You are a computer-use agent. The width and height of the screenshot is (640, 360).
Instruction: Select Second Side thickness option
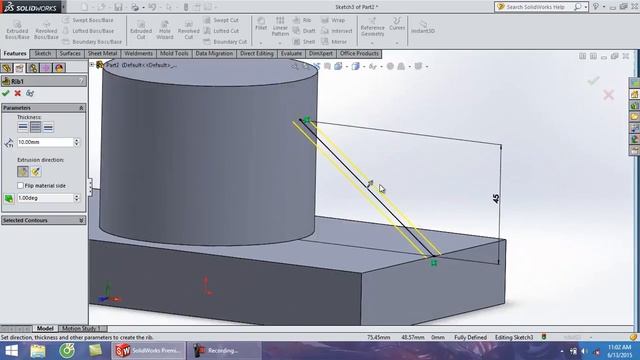tap(48, 127)
